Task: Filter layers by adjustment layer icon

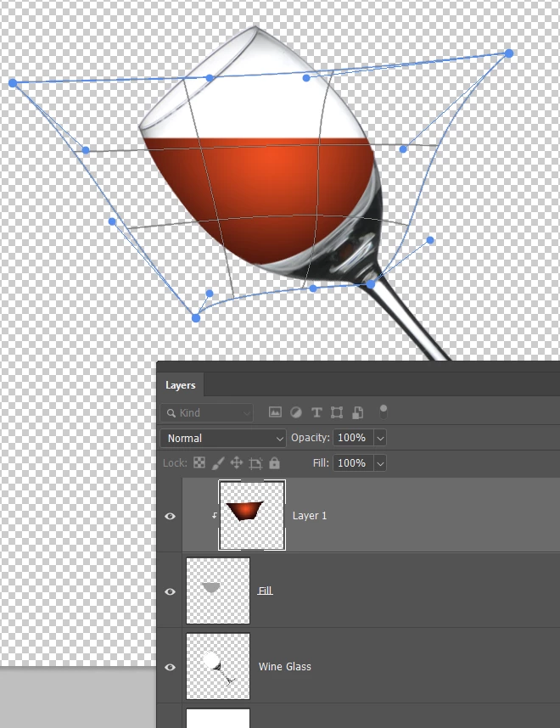Action: (296, 412)
